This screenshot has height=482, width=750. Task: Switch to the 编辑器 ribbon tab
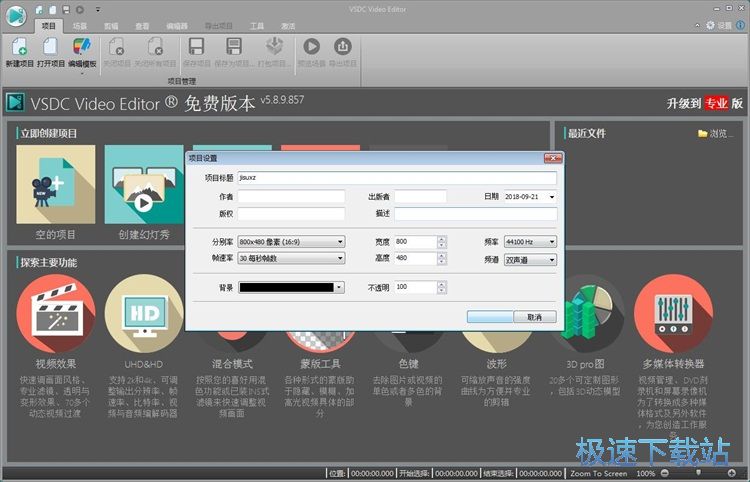pos(176,25)
